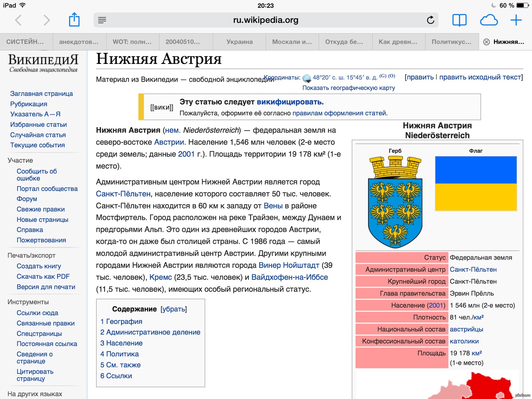Image resolution: width=532 pixels, height=399 pixels.
Task: Open Рубрикация in sidebar
Action: 29,104
